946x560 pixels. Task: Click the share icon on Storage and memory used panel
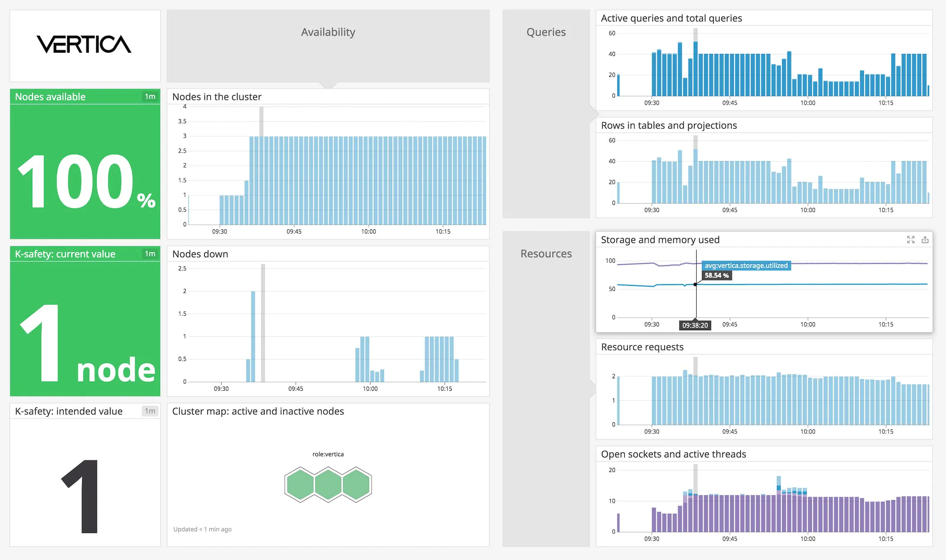tap(925, 240)
